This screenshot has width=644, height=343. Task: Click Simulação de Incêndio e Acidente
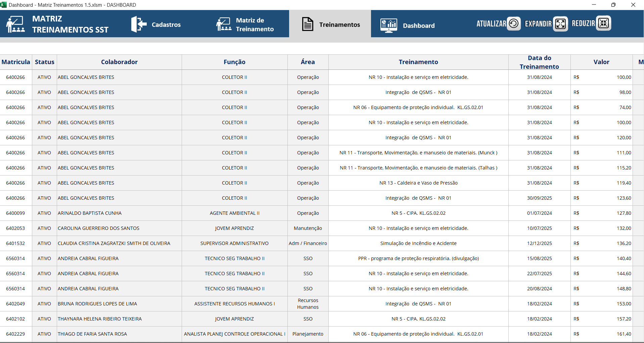click(x=418, y=243)
